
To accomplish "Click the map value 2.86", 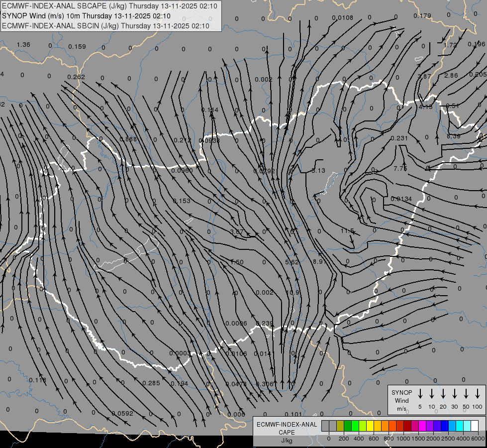I will [x=451, y=76].
